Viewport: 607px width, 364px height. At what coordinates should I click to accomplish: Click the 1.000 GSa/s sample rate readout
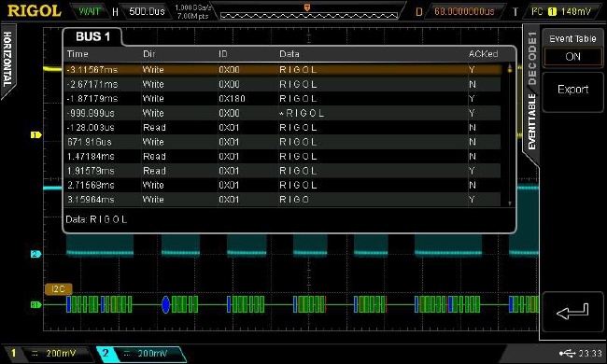[193, 7]
